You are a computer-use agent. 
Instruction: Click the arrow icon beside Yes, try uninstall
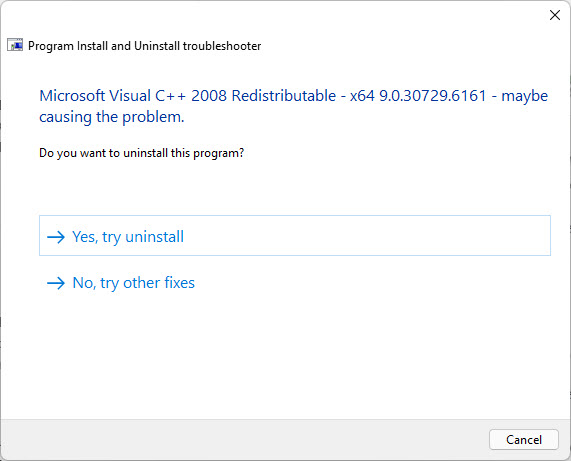click(x=56, y=237)
